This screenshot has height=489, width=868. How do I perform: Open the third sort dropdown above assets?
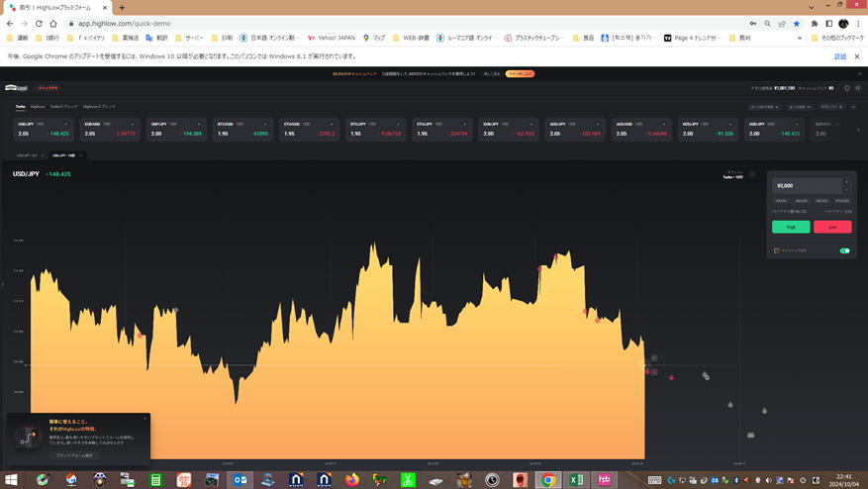(x=828, y=106)
